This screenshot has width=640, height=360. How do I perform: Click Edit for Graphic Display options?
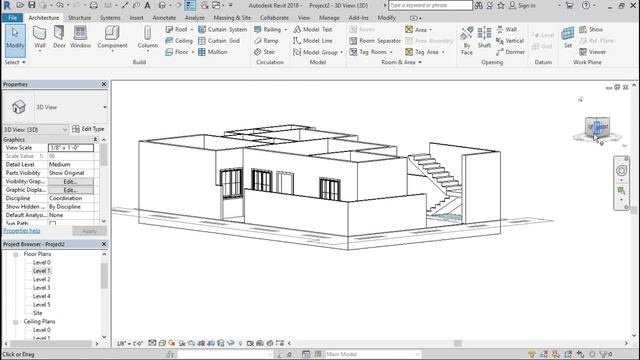(x=71, y=190)
